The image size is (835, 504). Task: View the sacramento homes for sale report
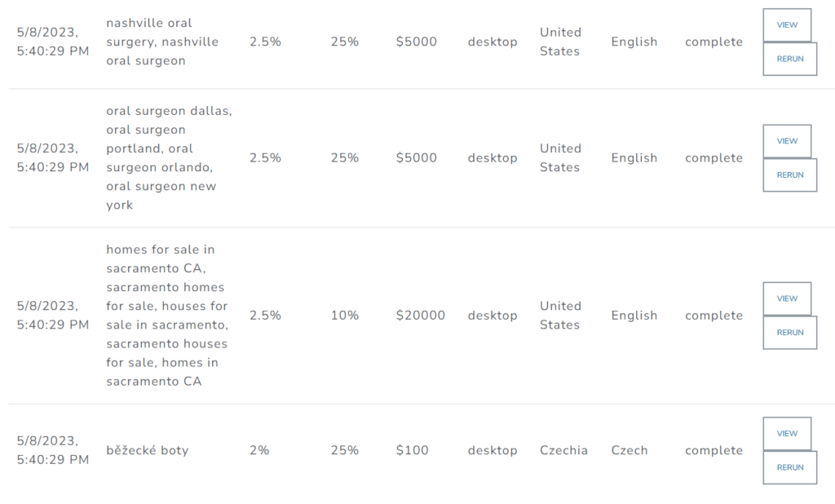pyautogui.click(x=787, y=298)
